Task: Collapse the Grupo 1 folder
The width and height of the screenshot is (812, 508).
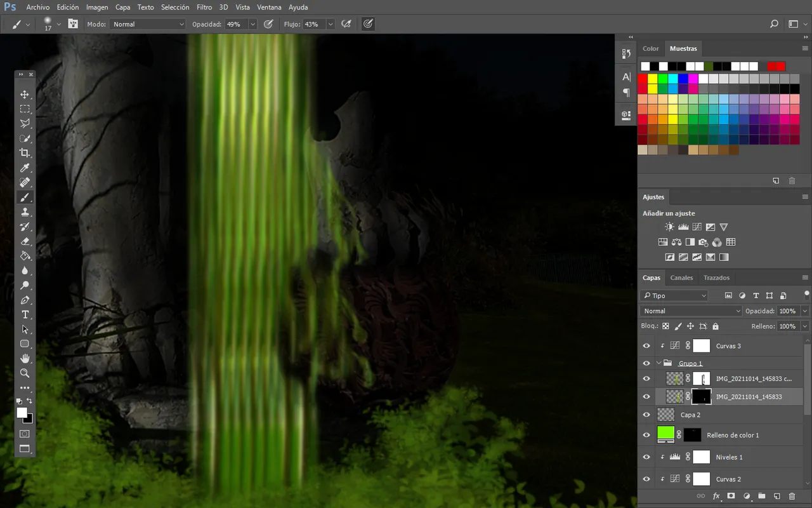Action: [x=658, y=363]
